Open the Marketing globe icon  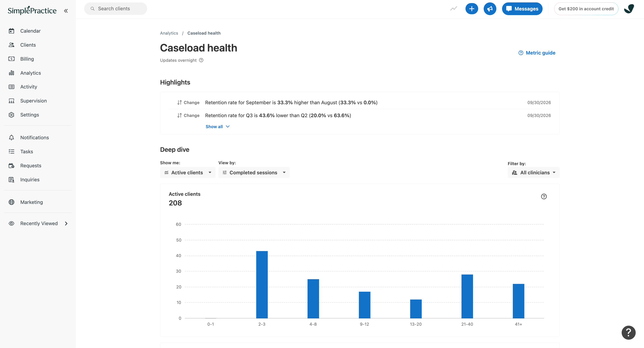click(x=11, y=202)
